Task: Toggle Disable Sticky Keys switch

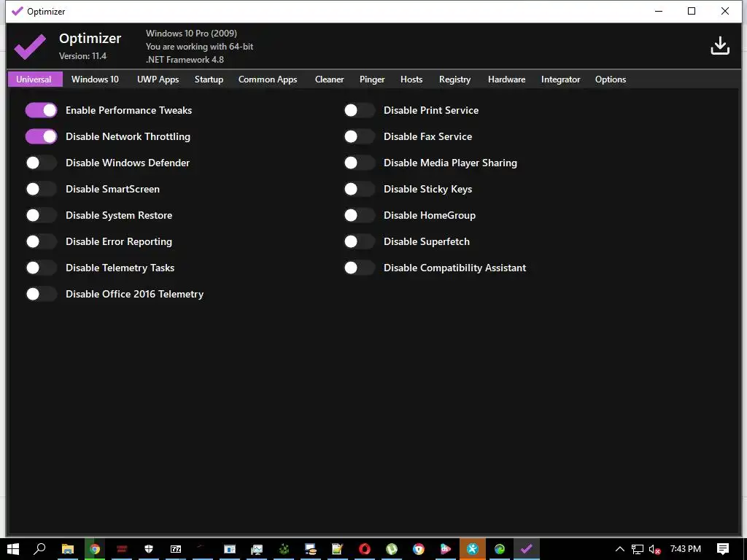Action: pyautogui.click(x=360, y=189)
